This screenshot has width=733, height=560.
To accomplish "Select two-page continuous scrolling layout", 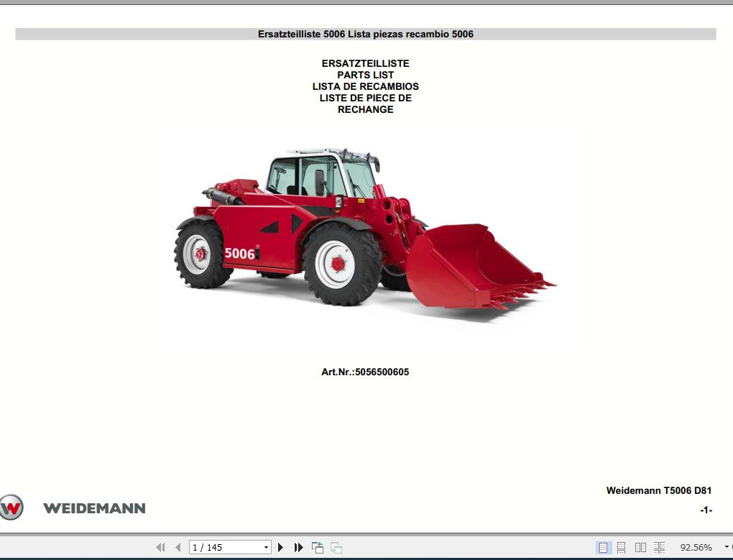I will tap(658, 546).
